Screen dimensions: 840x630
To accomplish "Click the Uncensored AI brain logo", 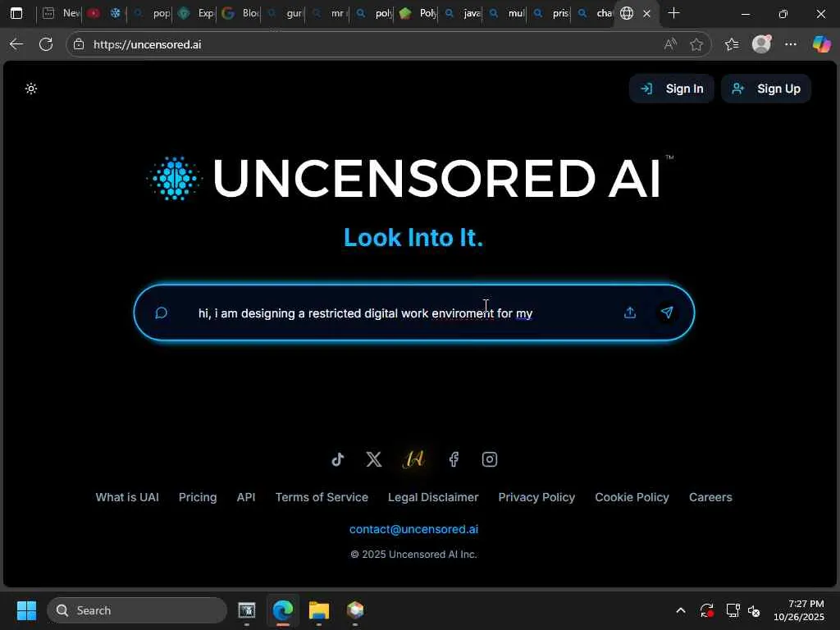I will tap(175, 179).
